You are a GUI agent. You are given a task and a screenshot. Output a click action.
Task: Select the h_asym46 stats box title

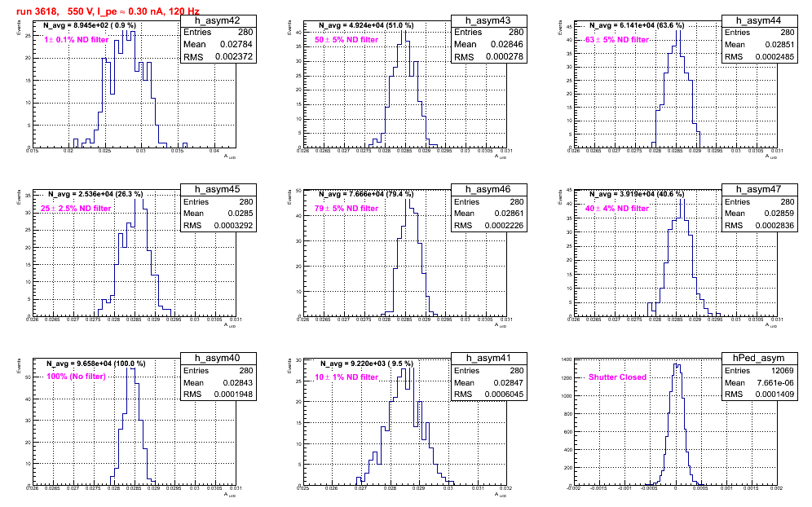point(488,189)
